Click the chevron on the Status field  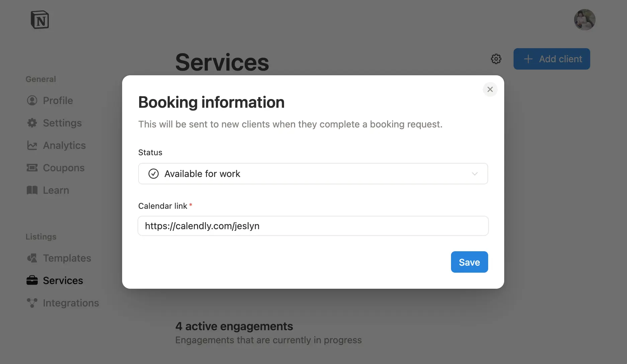(474, 174)
